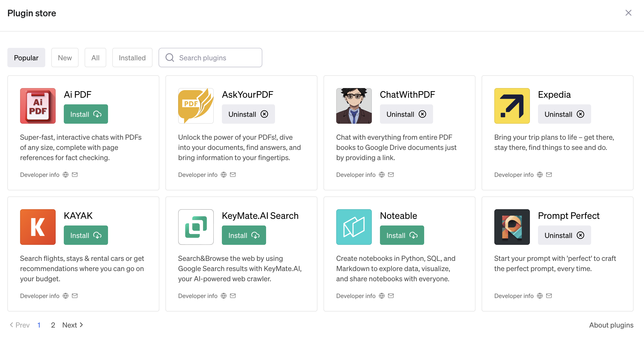644x339 pixels.
Task: Open ChatWithPDF developer website globe icon
Action: tap(382, 175)
